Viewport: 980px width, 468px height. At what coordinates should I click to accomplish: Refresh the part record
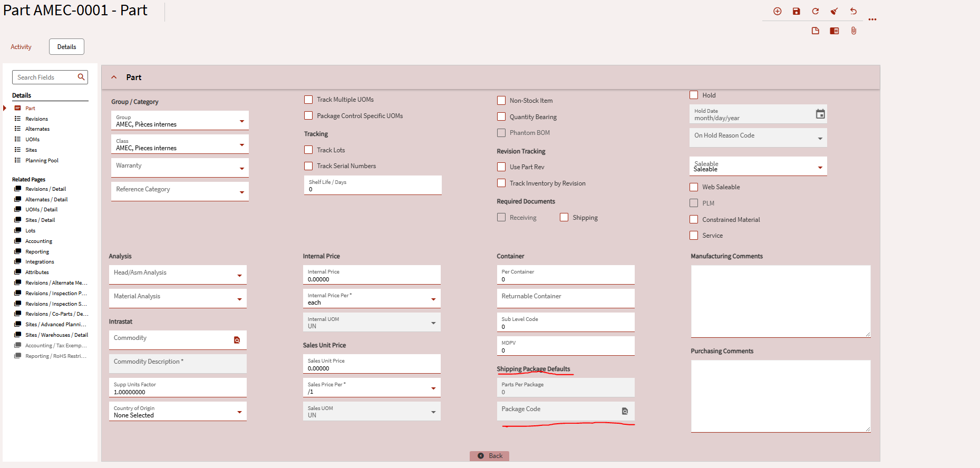pos(815,11)
